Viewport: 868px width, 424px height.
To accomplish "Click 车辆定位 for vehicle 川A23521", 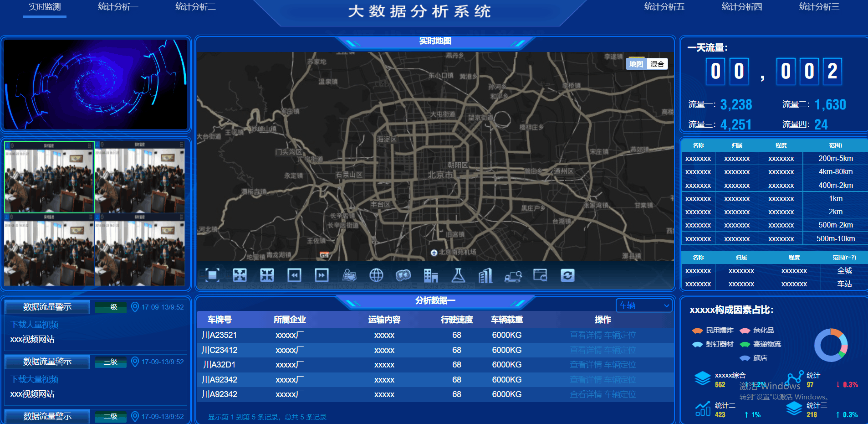I will (x=620, y=335).
